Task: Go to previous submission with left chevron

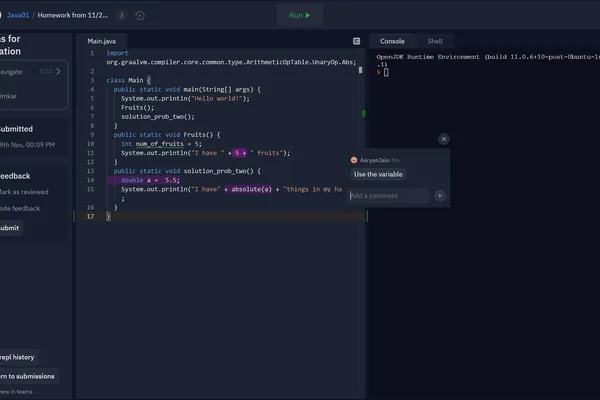Action: pyautogui.click(x=34, y=72)
